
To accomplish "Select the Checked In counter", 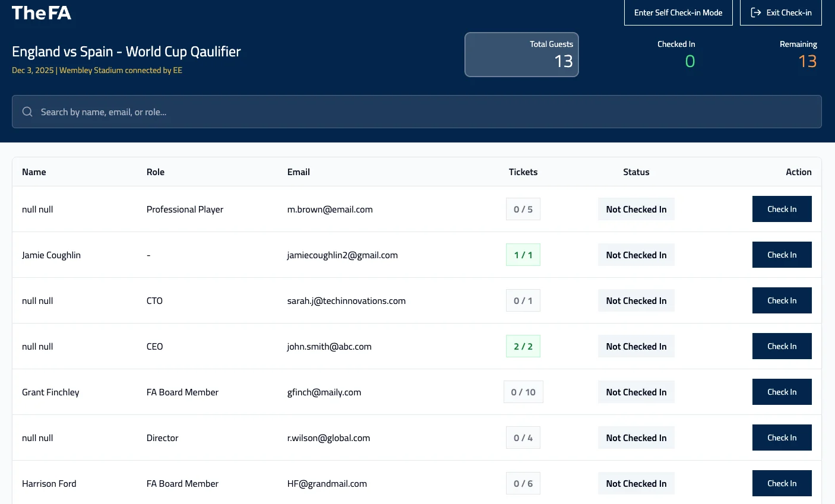I will pyautogui.click(x=676, y=55).
